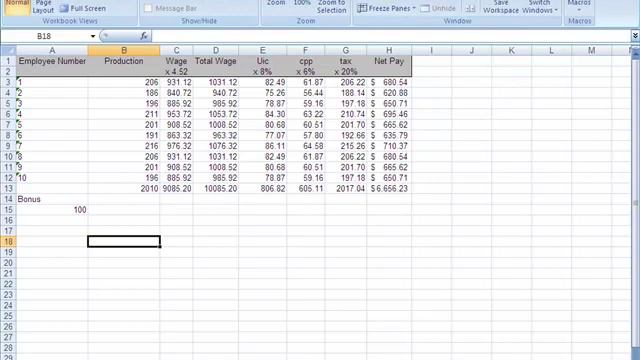Click the x 4.52 wage rate cell
Screen dimensions: 640x360
[176, 72]
